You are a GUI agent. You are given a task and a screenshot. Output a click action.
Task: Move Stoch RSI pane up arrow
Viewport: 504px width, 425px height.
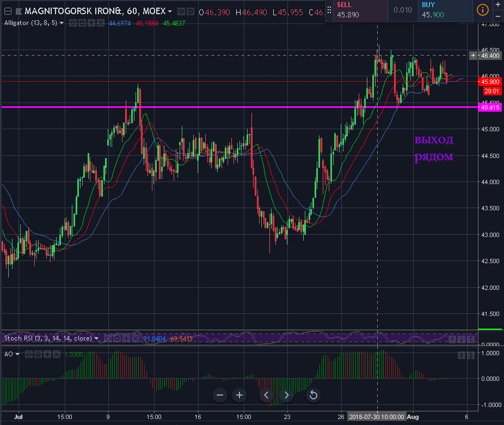click(x=452, y=339)
